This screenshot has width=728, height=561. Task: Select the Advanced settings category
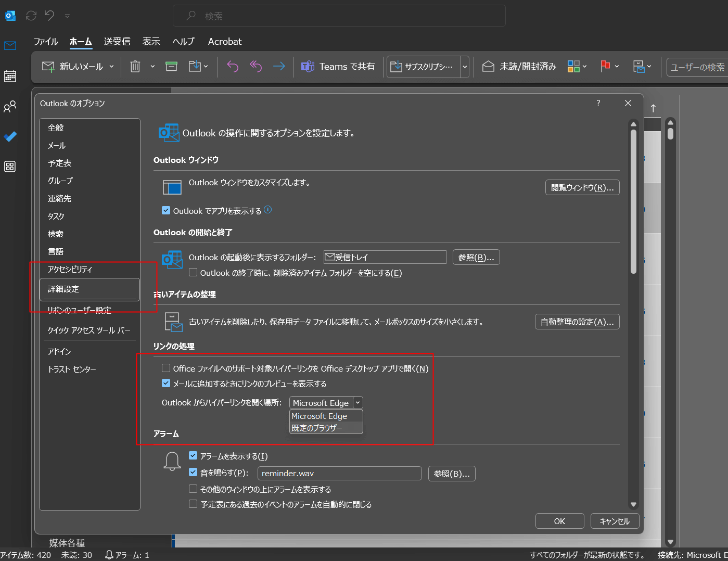click(90, 289)
